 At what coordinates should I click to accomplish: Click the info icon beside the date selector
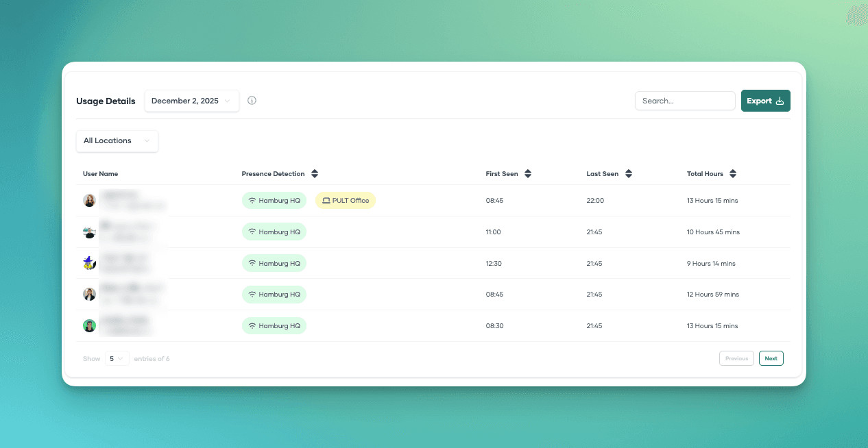click(252, 100)
